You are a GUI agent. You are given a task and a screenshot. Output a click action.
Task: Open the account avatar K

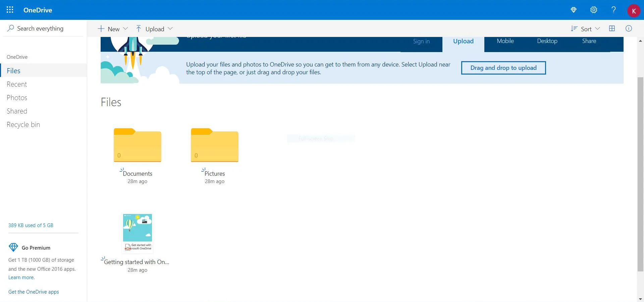(x=634, y=10)
